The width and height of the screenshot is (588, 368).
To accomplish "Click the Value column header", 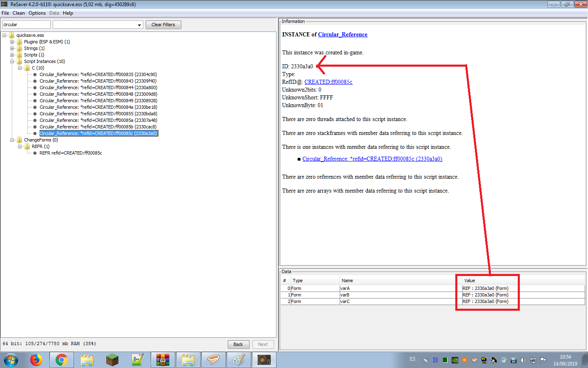I will 523,280.
